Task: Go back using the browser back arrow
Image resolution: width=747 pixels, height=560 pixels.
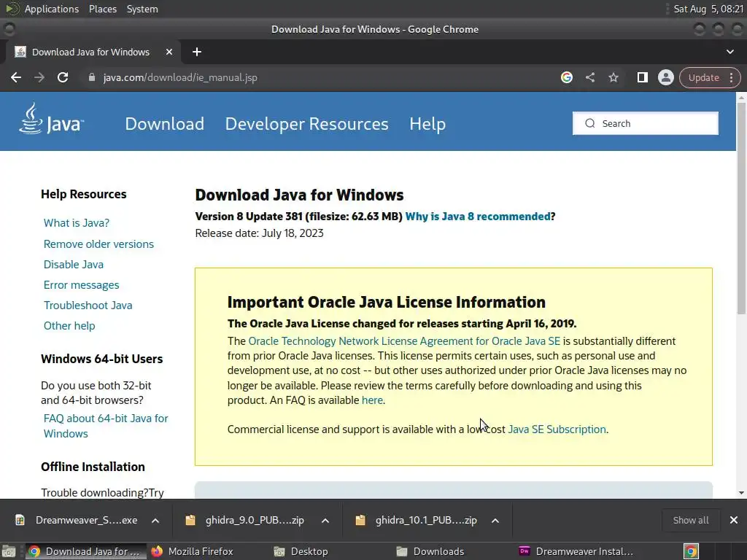Action: 16,77
